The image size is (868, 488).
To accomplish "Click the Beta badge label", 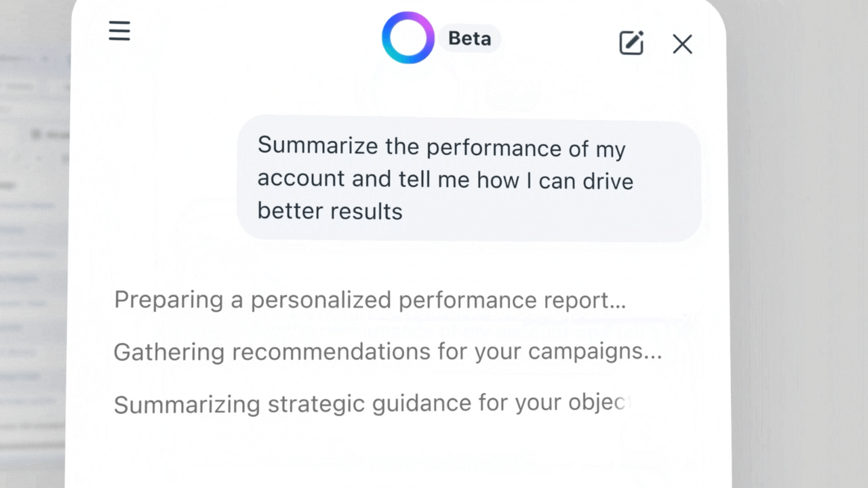I will tap(470, 39).
